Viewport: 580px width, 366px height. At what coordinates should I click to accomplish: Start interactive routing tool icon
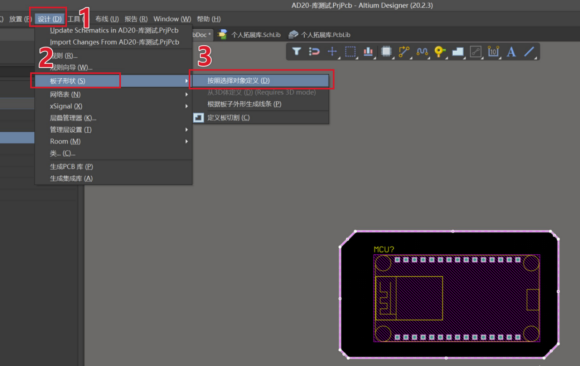click(404, 51)
